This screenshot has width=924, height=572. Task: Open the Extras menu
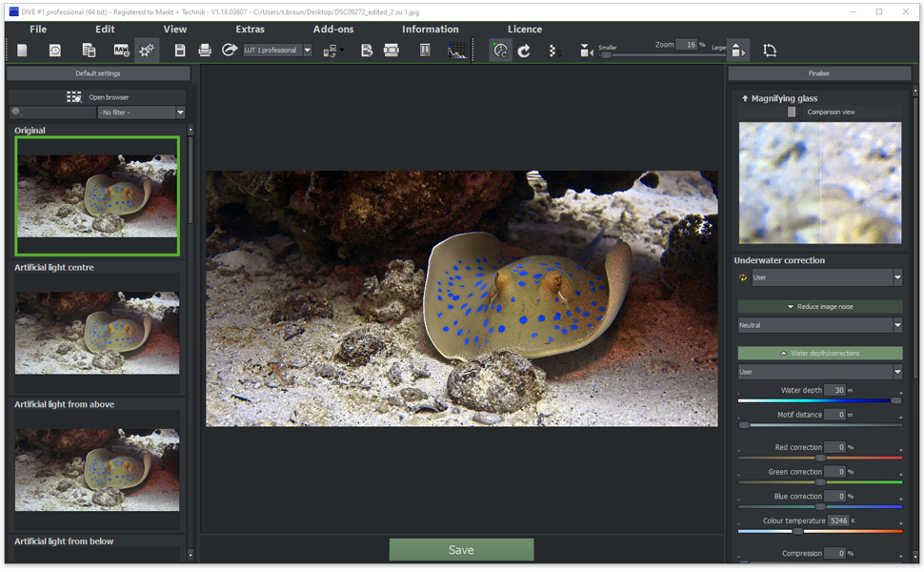pos(250,30)
